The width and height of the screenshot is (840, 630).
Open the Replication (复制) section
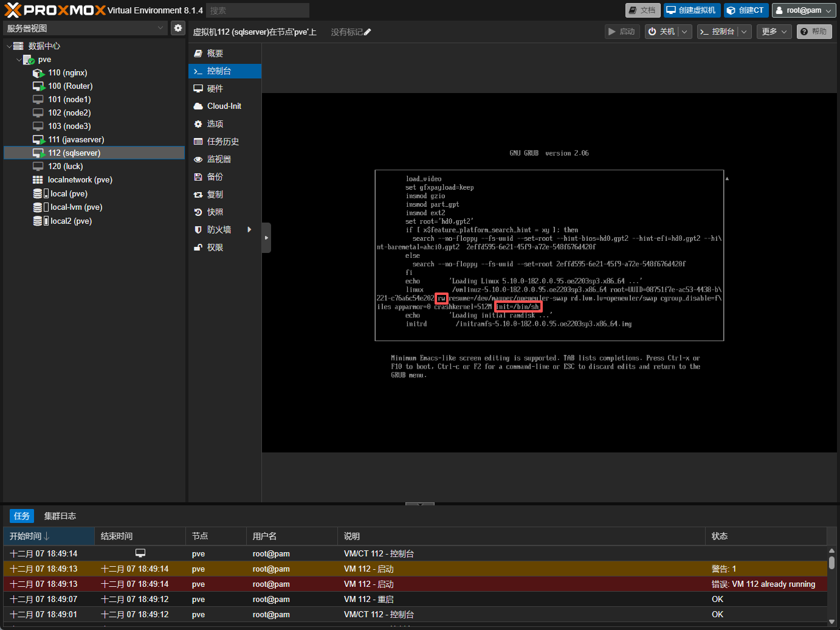tap(225, 195)
